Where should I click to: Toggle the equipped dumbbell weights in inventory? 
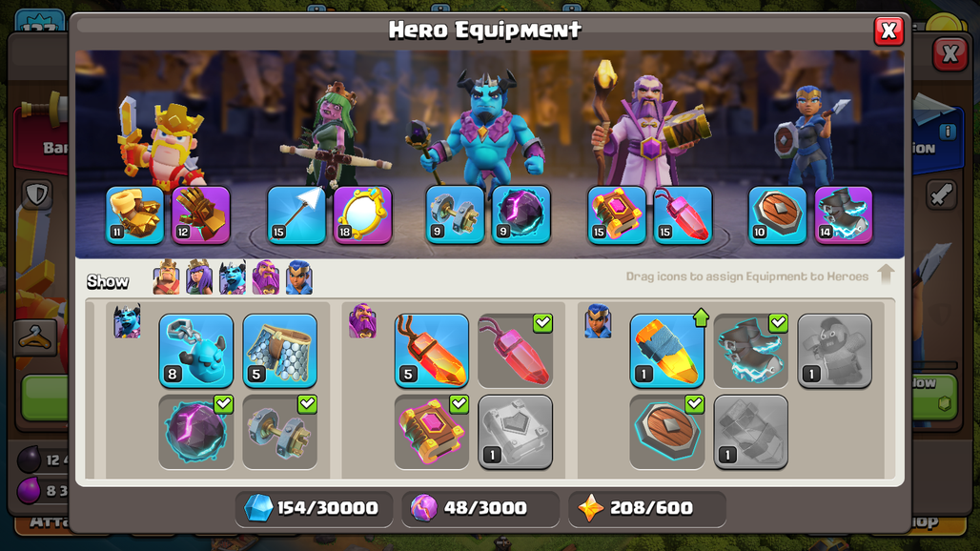pyautogui.click(x=280, y=432)
